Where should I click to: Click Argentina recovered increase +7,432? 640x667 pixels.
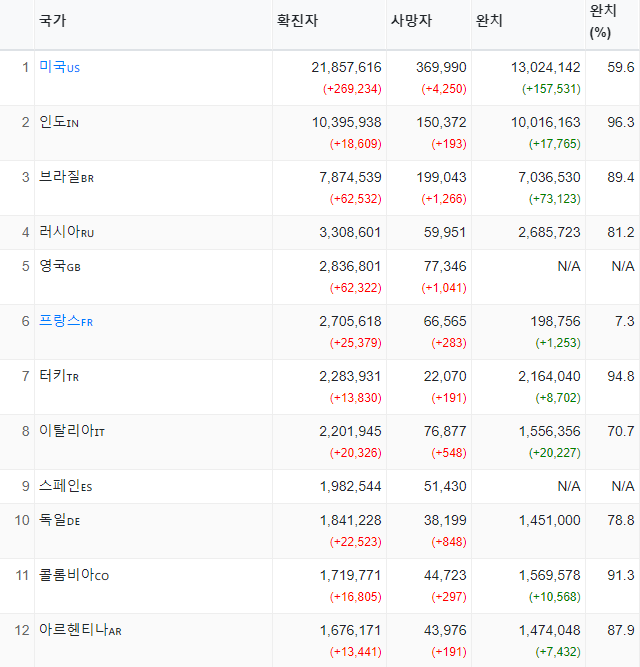pos(558,652)
